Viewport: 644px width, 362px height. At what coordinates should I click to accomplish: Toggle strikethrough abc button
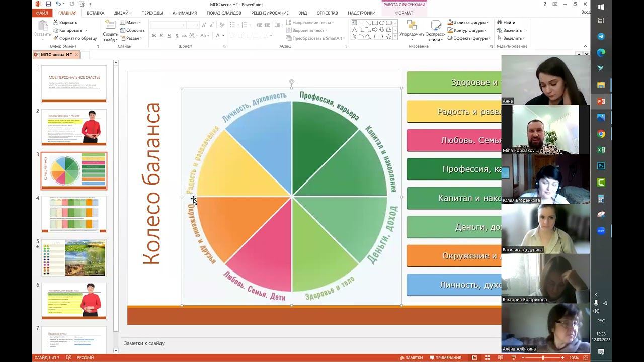[x=185, y=36]
